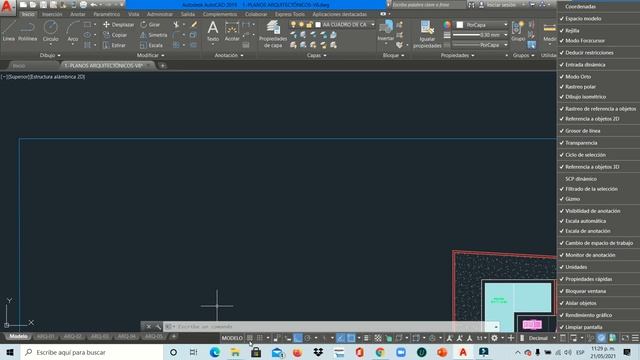
Task: Expand the Modificar panel
Action: pyautogui.click(x=150, y=55)
